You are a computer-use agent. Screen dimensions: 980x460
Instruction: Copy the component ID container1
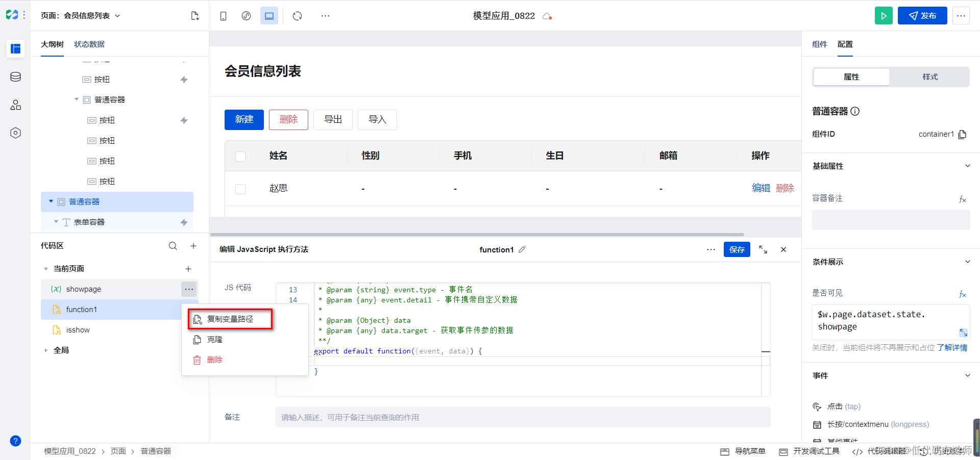pos(962,134)
